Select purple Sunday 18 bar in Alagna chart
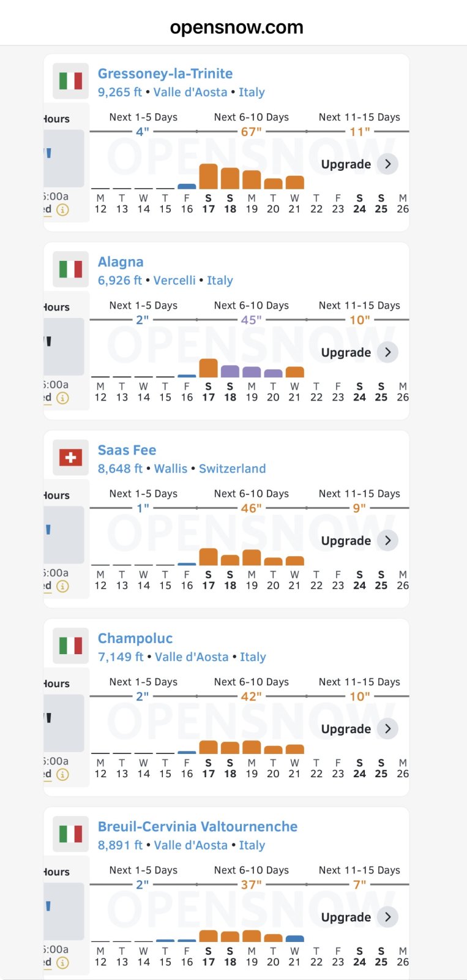This screenshot has height=980, width=467. click(230, 371)
